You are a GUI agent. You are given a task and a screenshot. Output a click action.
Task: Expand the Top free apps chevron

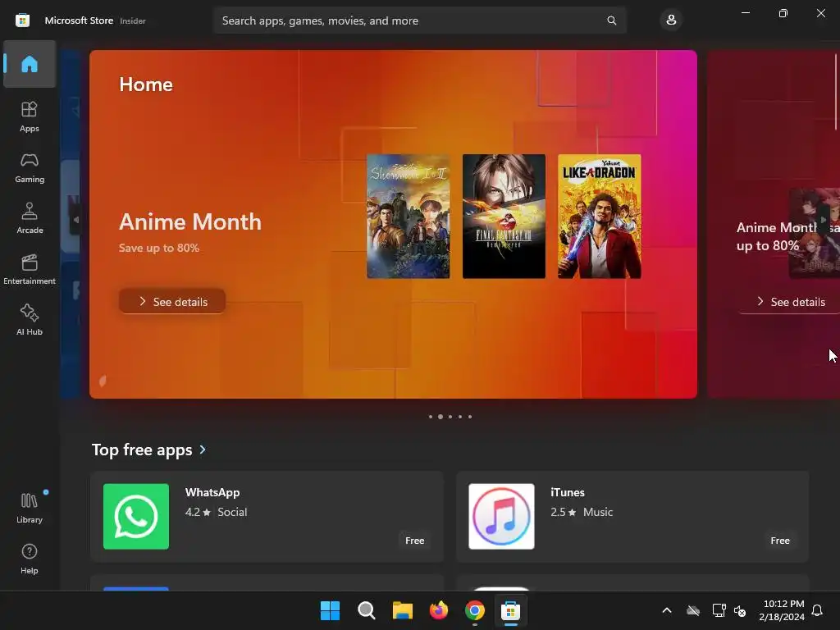pos(203,450)
